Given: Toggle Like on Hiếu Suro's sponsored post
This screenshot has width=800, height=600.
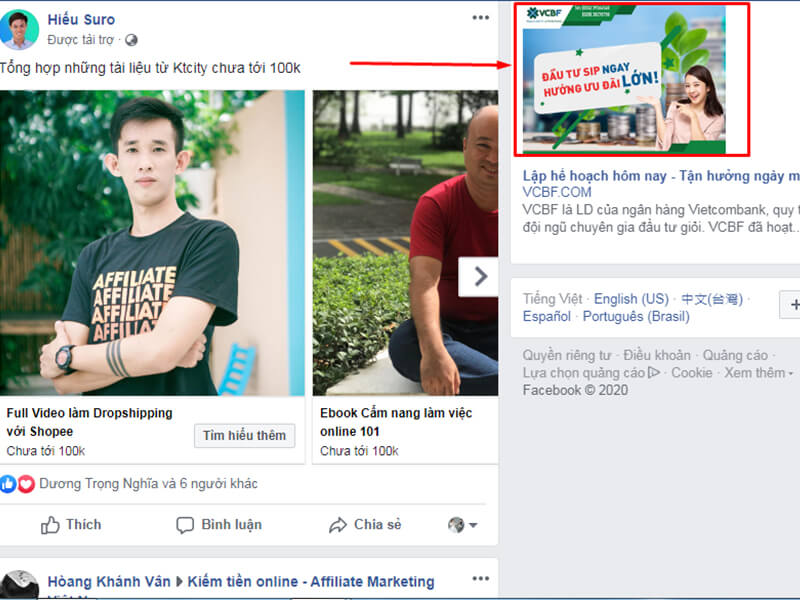Looking at the screenshot, I should click(80, 524).
